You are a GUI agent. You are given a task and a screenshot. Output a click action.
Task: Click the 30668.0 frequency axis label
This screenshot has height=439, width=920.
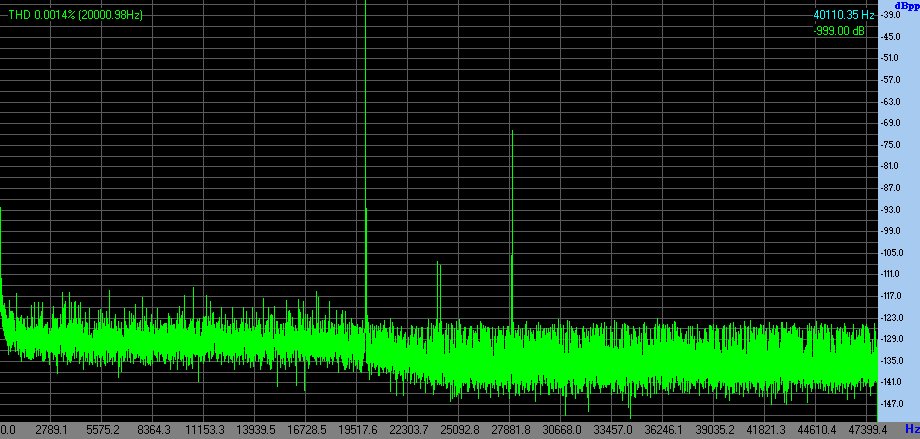tap(562, 430)
